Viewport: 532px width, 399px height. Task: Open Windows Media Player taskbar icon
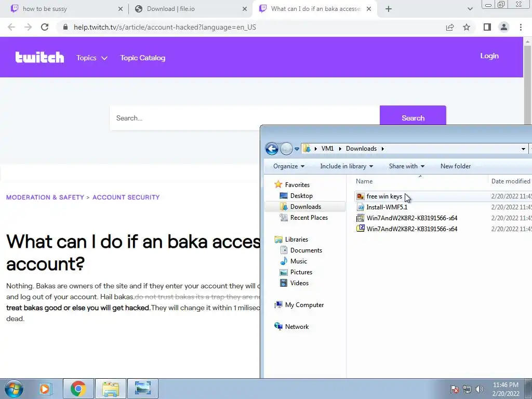[x=45, y=389]
